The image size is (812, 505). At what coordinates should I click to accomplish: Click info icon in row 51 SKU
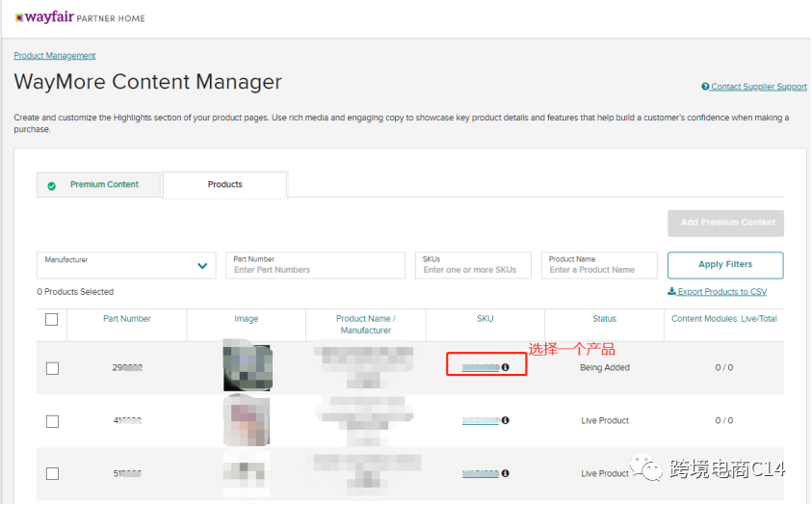[x=506, y=473]
